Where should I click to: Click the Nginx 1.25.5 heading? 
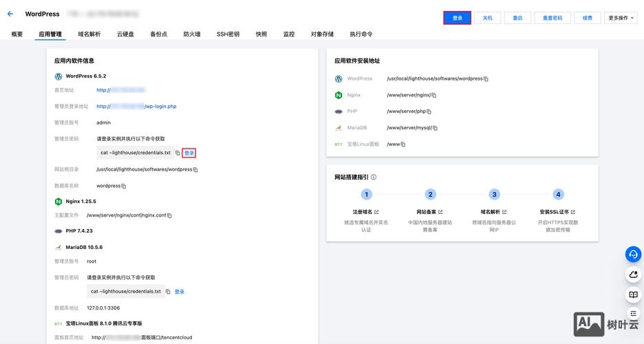point(81,202)
